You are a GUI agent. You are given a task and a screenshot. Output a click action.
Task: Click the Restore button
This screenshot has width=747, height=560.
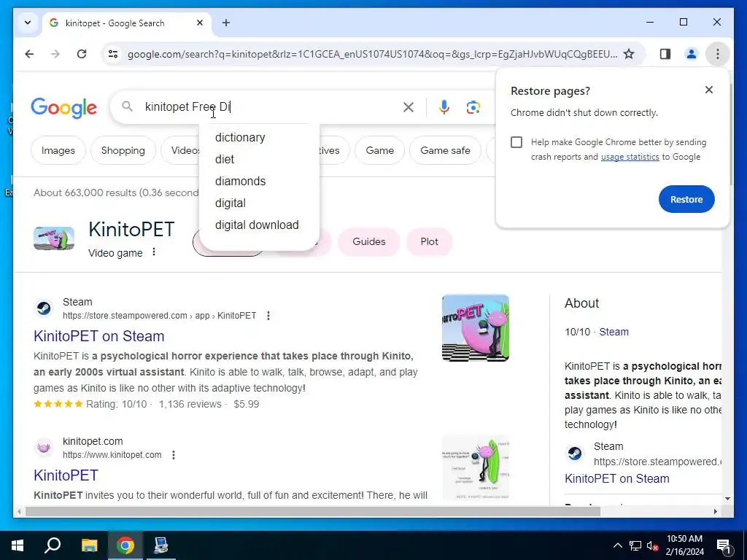coord(686,200)
